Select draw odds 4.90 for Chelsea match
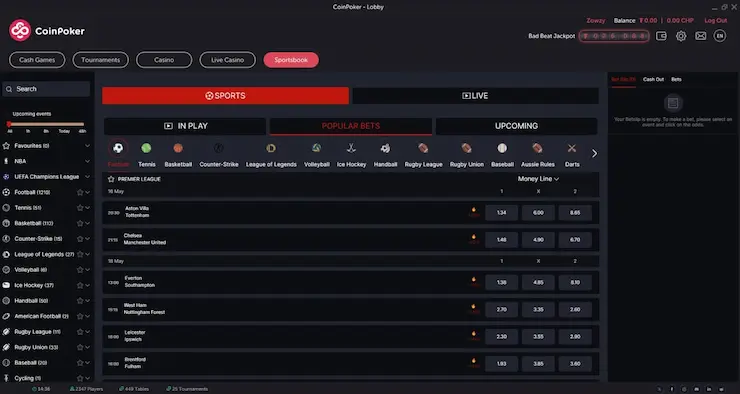740x394 pixels. click(538, 240)
